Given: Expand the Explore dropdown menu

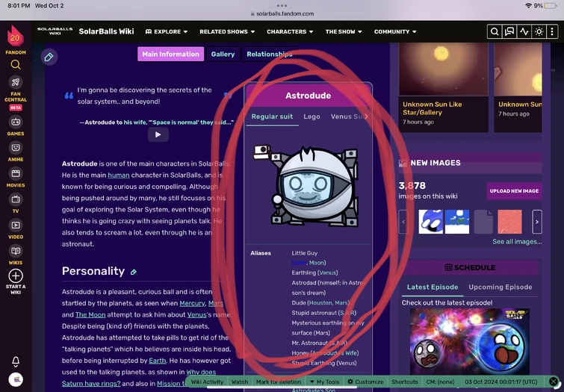Looking at the screenshot, I should pos(166,31).
